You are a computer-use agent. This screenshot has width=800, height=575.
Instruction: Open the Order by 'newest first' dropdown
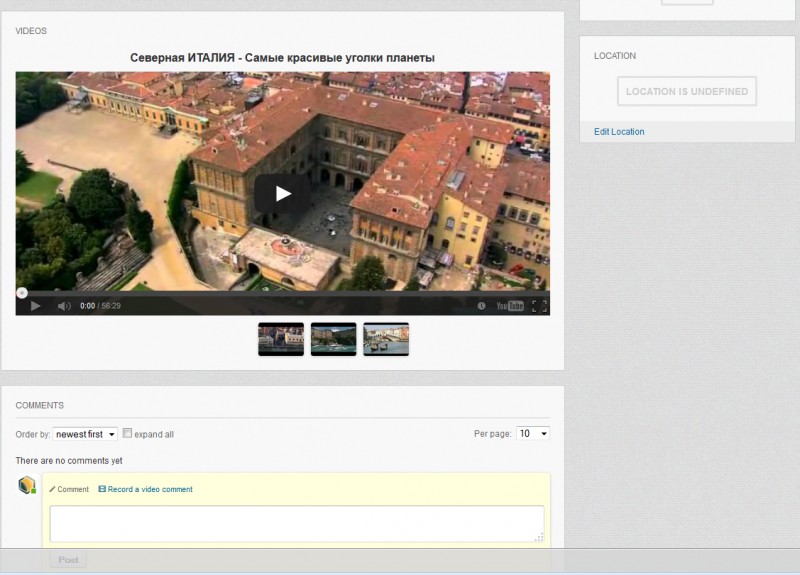coord(85,434)
